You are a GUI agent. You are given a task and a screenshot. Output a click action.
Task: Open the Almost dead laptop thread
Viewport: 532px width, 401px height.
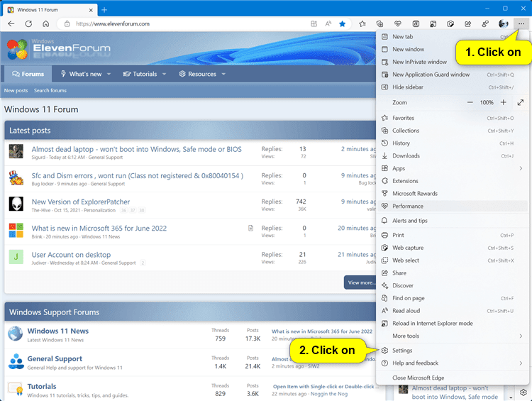click(136, 149)
